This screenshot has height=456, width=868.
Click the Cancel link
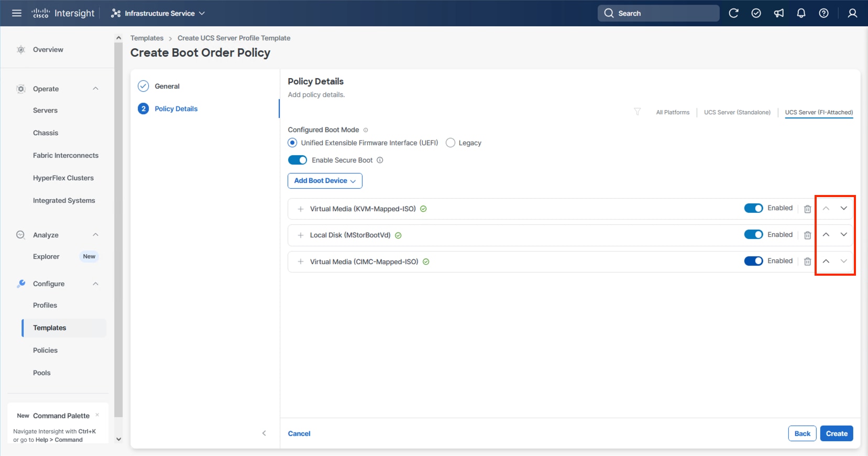(x=299, y=433)
